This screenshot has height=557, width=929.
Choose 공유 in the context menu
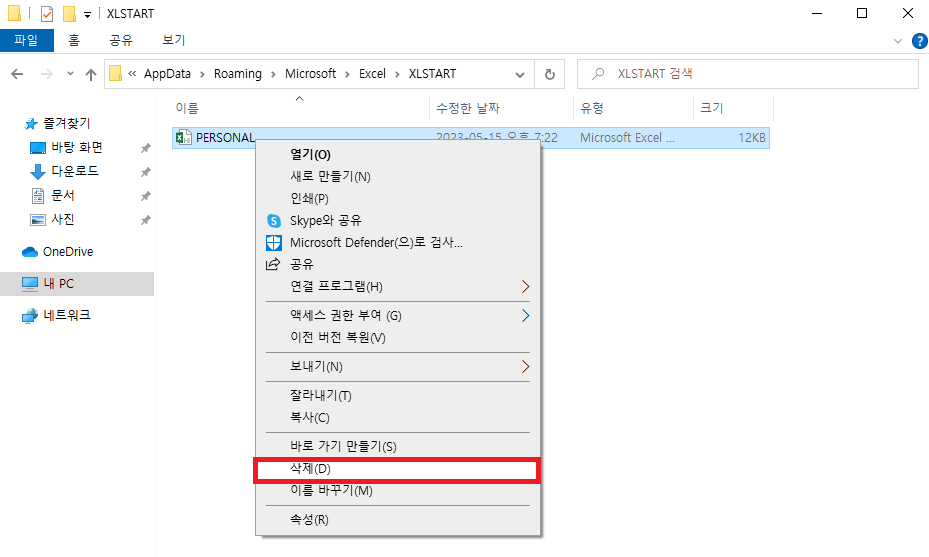[398, 264]
